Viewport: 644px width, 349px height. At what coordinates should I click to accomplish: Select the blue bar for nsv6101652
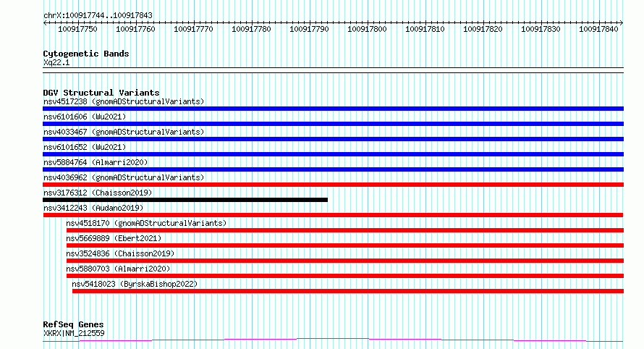click(333, 154)
